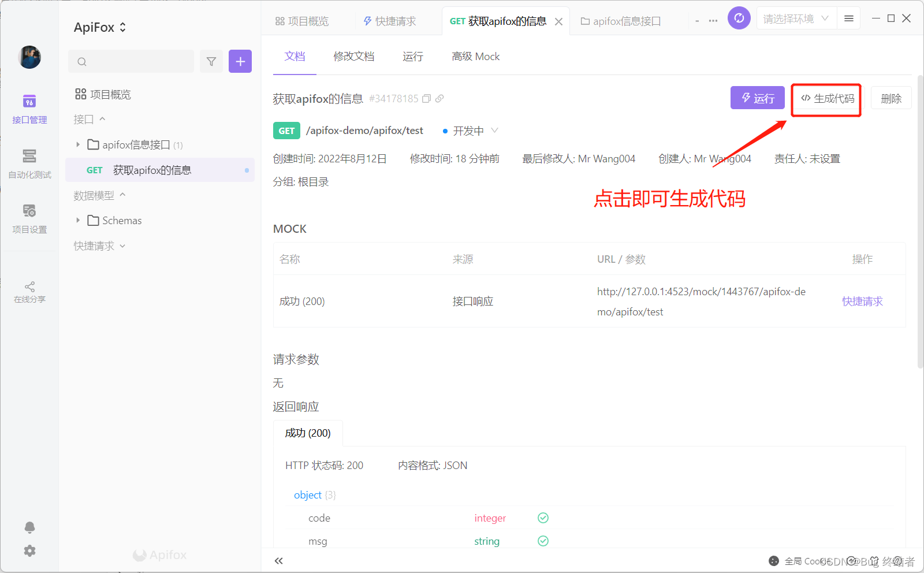Open the 在线分享 sidebar item

click(x=29, y=292)
